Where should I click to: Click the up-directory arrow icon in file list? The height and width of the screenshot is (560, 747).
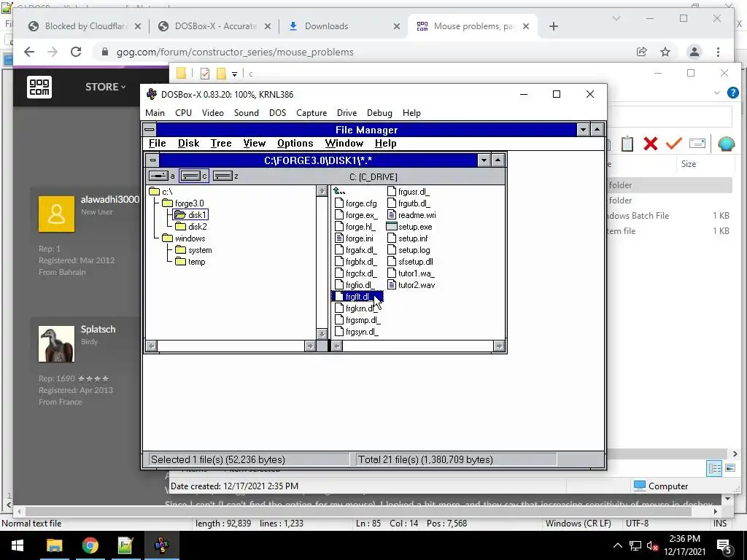click(339, 191)
